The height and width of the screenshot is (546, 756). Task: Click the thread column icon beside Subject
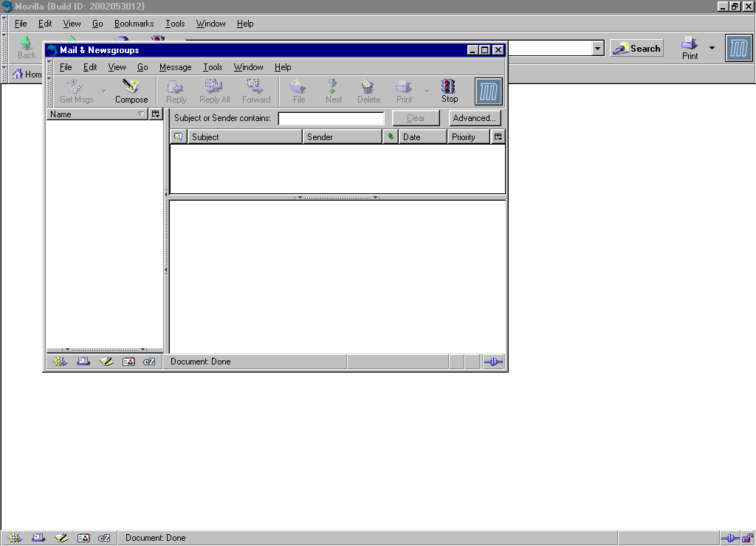pyautogui.click(x=178, y=136)
